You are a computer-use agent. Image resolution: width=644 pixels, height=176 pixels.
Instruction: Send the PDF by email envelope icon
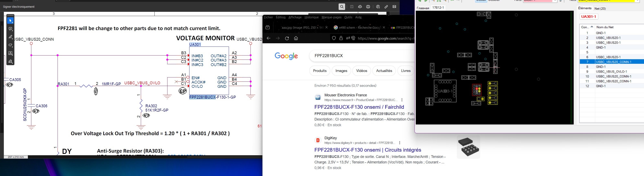(x=395, y=7)
